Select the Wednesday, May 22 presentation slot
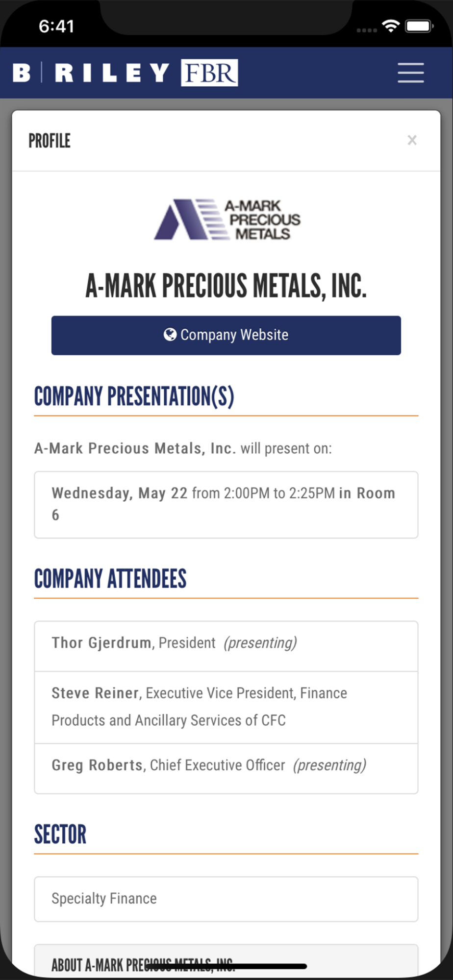The image size is (453, 980). 226,504
